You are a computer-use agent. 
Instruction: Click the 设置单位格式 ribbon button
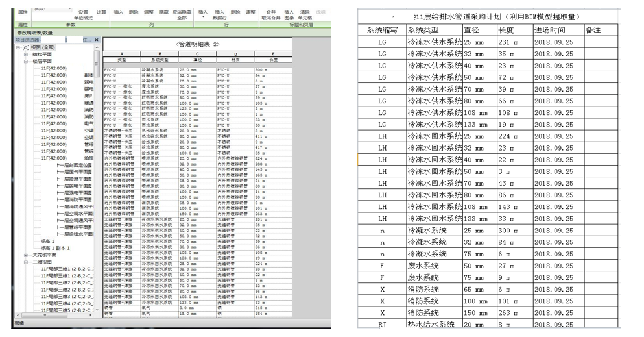pyautogui.click(x=84, y=15)
